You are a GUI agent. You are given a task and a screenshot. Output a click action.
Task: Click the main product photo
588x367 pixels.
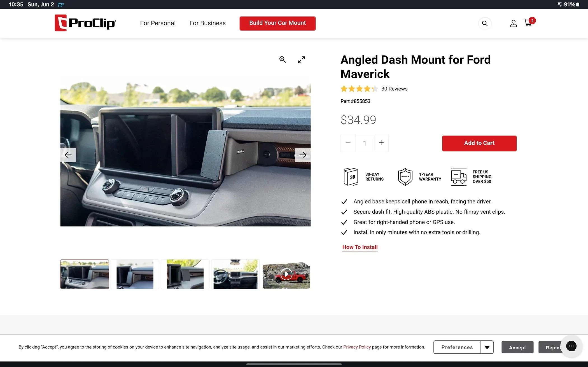(x=185, y=151)
